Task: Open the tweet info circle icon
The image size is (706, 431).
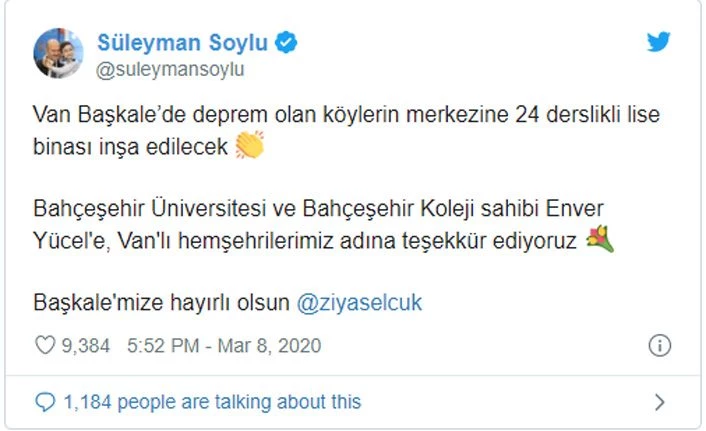Action: pyautogui.click(x=659, y=345)
